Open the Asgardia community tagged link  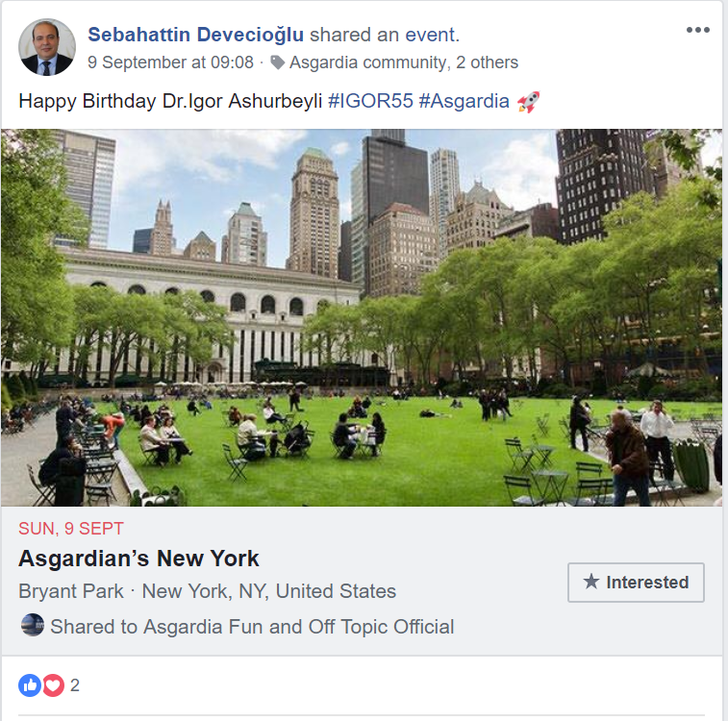367,62
